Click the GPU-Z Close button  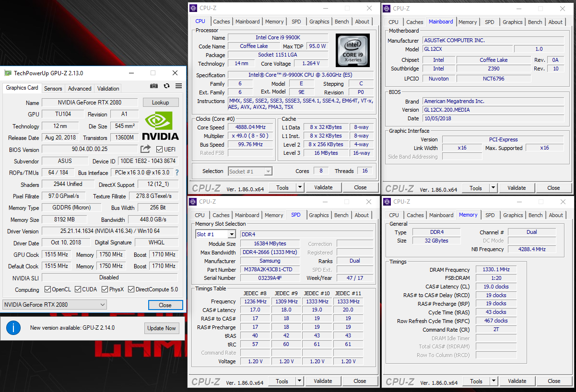tap(165, 305)
